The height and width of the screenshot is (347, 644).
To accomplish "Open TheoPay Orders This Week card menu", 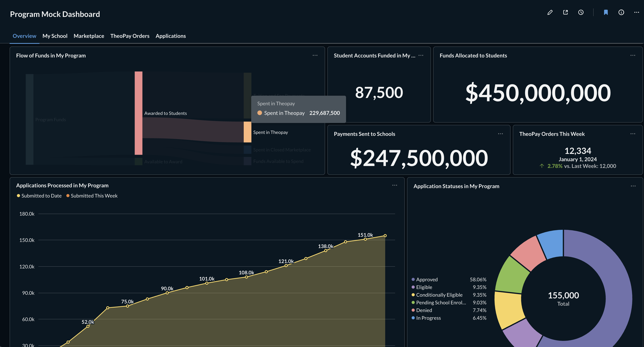I will (633, 134).
